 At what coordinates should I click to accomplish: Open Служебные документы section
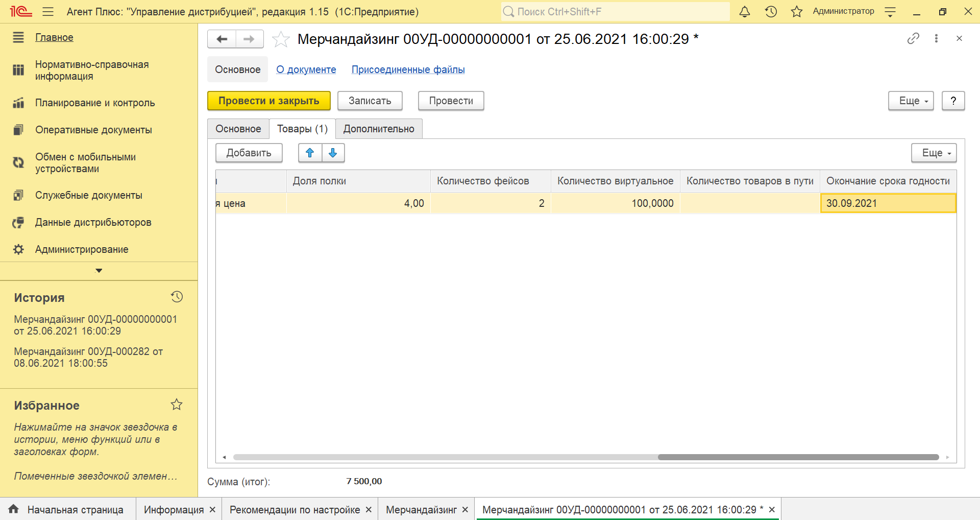tap(89, 195)
